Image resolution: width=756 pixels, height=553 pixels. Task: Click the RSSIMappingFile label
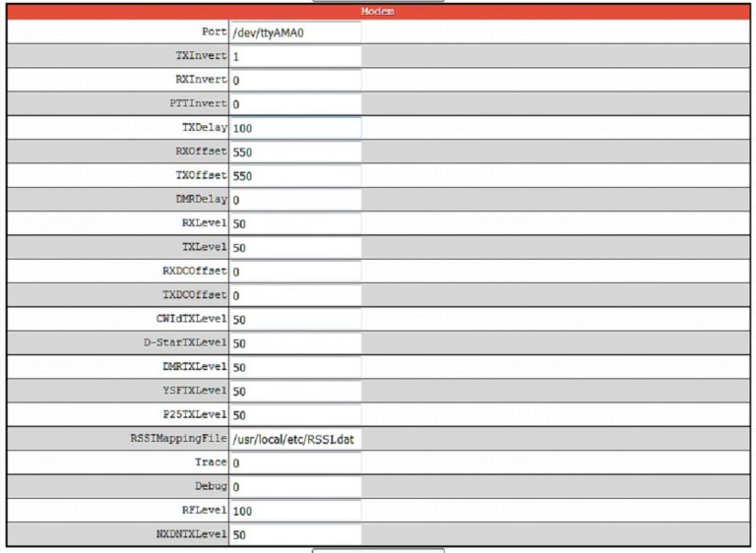click(x=179, y=438)
